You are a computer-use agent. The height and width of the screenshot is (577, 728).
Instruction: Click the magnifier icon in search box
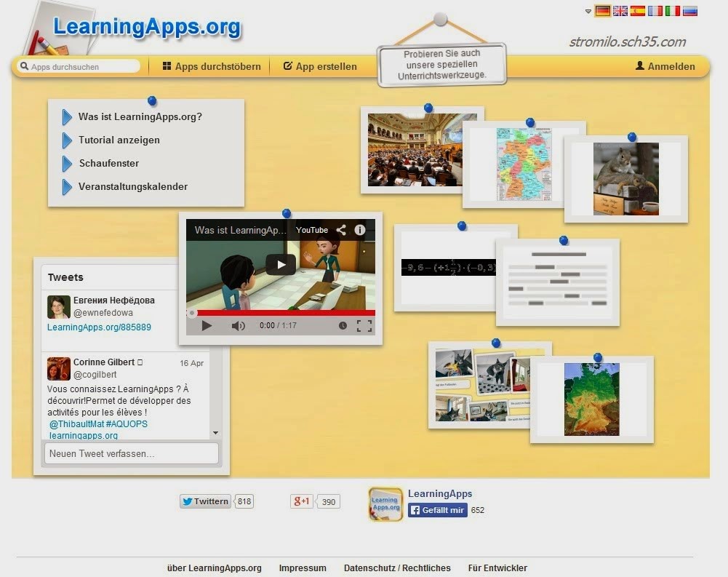[x=25, y=66]
